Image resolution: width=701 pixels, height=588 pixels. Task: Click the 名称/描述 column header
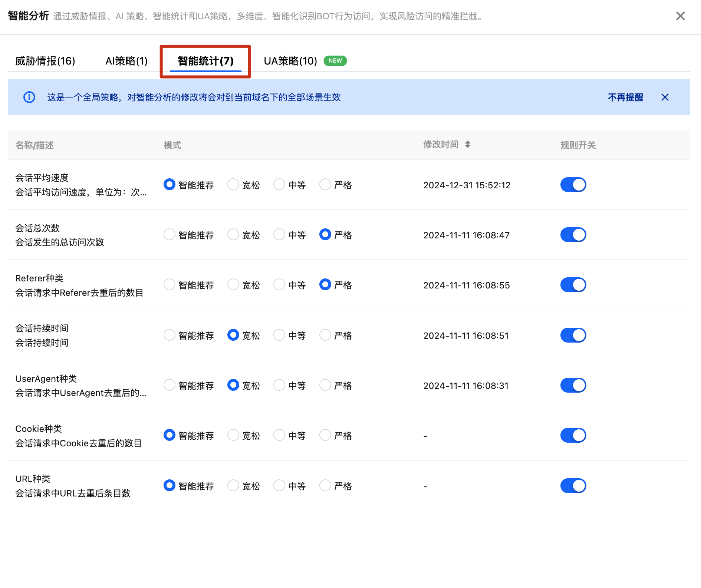[34, 145]
